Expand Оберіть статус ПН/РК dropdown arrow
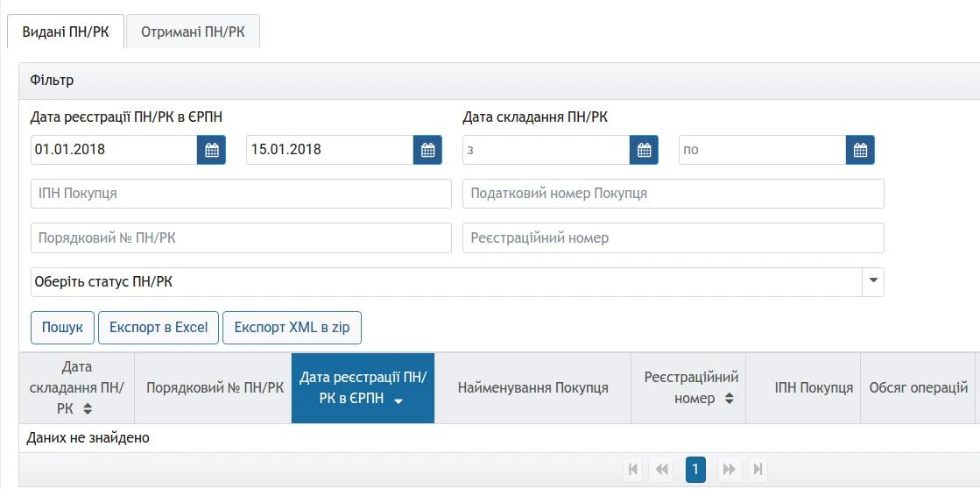Screen dimensions: 980x489 [x=873, y=282]
